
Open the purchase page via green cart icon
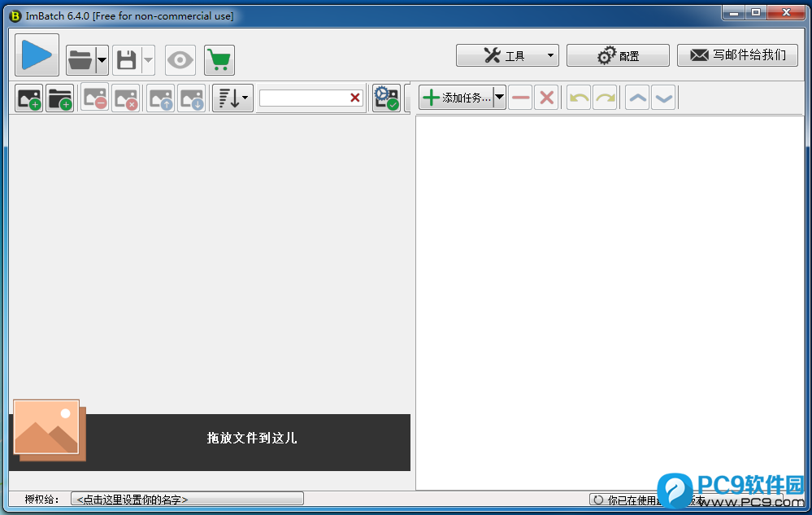click(x=219, y=60)
